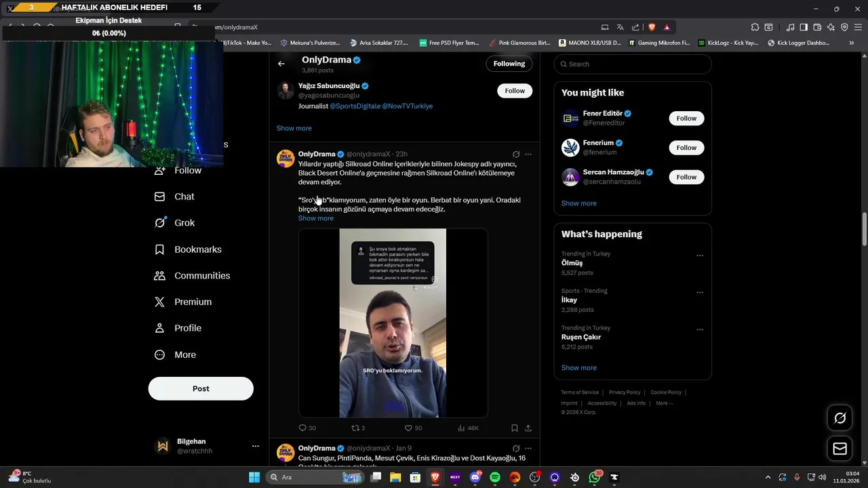Open the browser extensions puzzle icon
The height and width of the screenshot is (488, 868).
pos(755,27)
